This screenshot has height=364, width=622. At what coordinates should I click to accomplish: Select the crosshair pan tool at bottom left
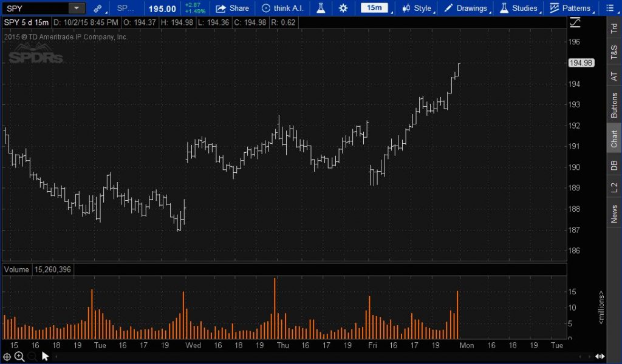click(x=7, y=357)
